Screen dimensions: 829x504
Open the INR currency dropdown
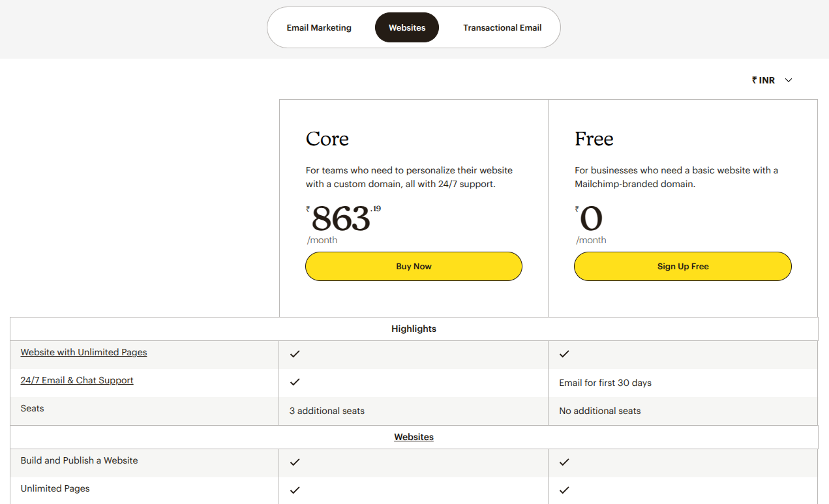point(763,80)
